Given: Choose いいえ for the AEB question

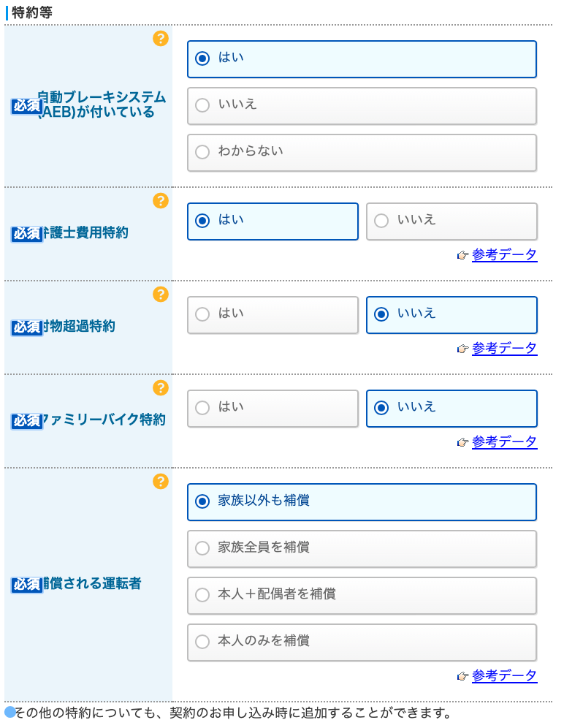Looking at the screenshot, I should [x=362, y=106].
